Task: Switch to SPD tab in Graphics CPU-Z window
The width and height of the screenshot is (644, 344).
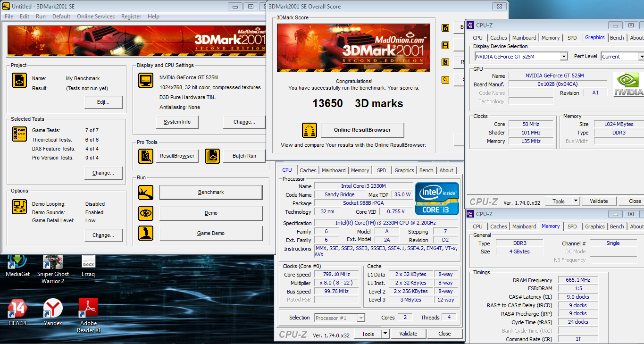Action: click(572, 38)
